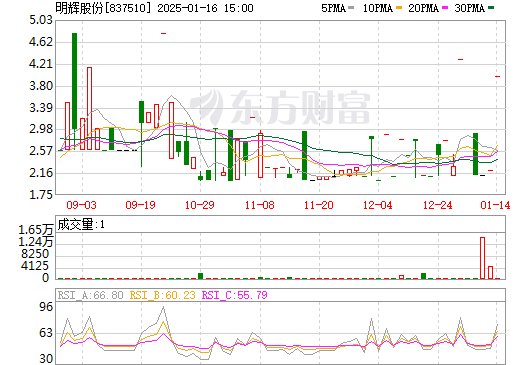Click the green volume bar at 10-29

point(200,276)
